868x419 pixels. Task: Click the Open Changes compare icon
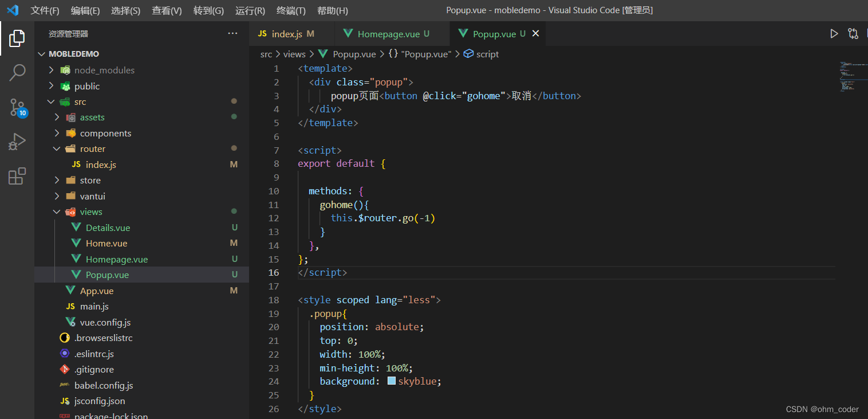[853, 34]
